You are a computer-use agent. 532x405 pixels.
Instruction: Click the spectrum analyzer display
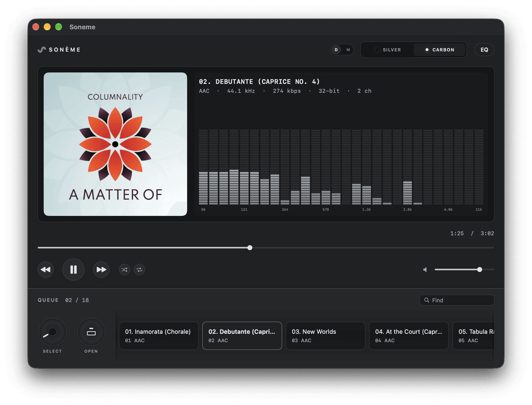[x=341, y=167]
